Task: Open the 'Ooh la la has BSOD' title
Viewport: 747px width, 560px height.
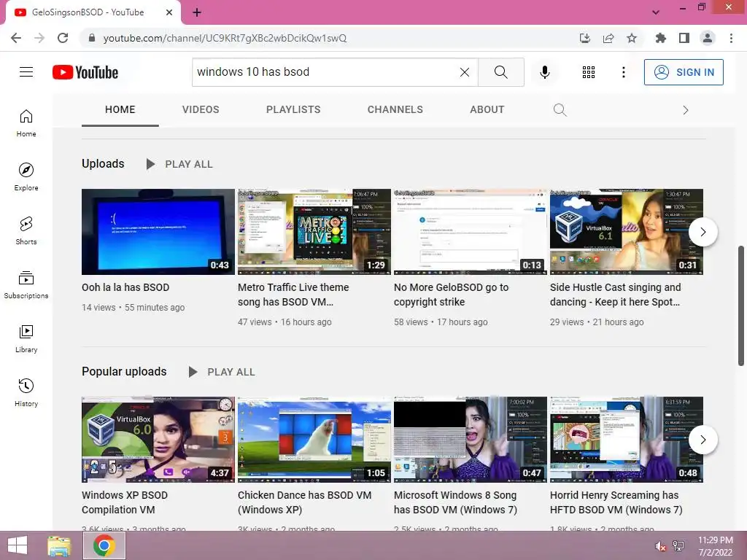Action: click(x=125, y=287)
